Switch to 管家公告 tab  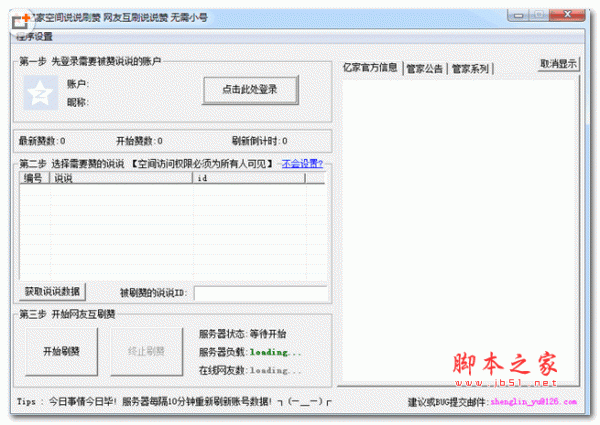point(425,68)
